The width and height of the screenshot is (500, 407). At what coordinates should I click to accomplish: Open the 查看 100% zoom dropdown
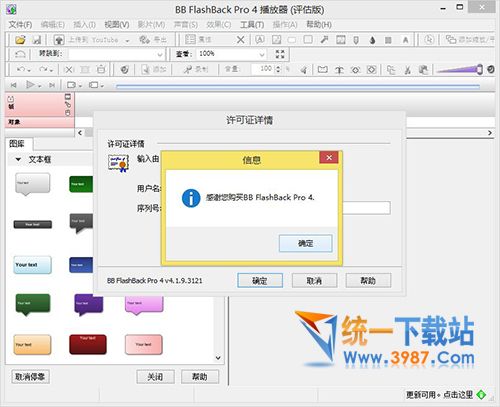point(262,54)
